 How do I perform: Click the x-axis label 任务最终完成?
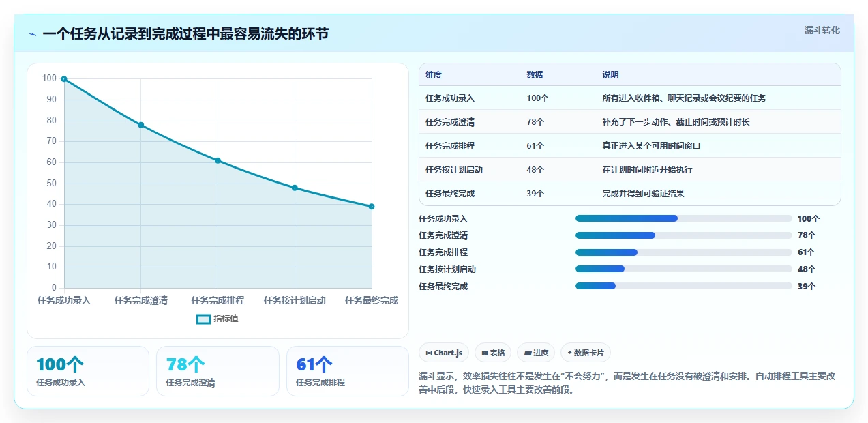[372, 300]
